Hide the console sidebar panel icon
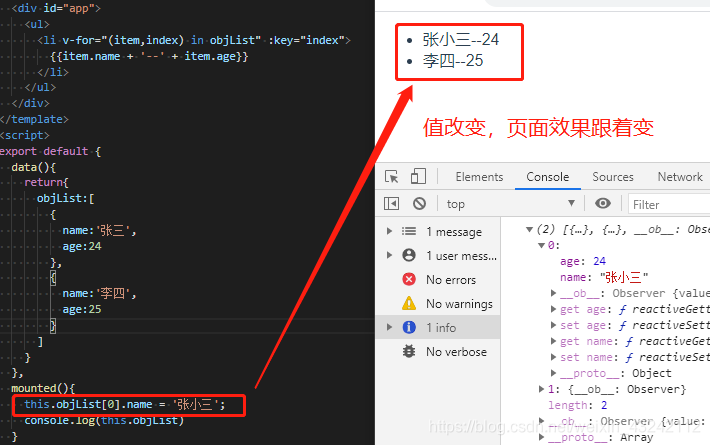710x445 pixels. [392, 204]
